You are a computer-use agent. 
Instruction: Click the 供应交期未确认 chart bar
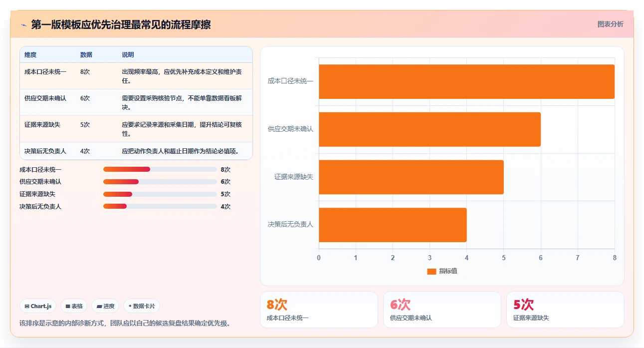tap(429, 129)
